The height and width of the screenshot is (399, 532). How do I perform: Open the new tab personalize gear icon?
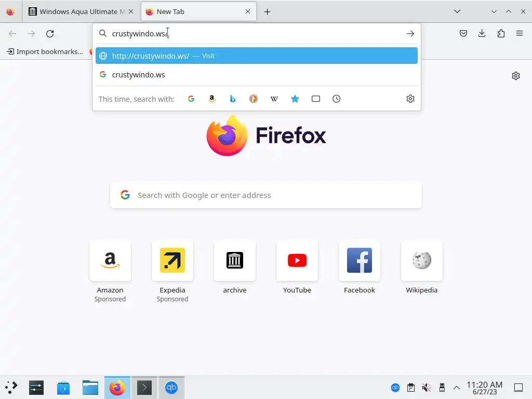(x=516, y=76)
